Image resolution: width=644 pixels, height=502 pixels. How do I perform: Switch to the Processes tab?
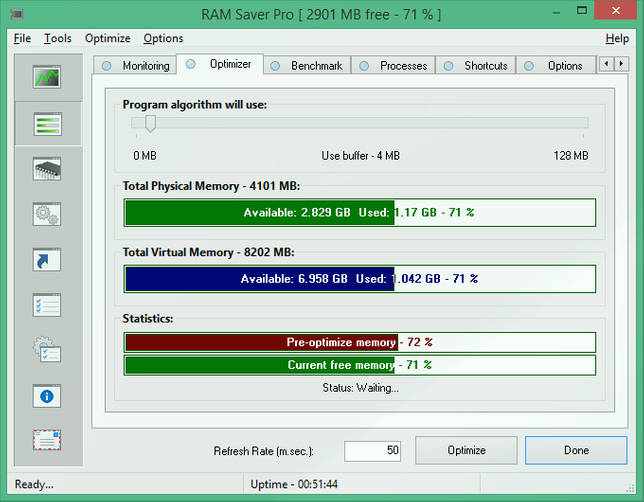pyautogui.click(x=393, y=66)
